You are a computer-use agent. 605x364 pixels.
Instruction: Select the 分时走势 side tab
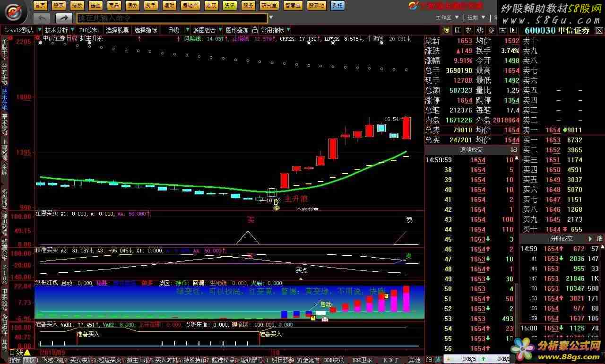click(x=5, y=74)
